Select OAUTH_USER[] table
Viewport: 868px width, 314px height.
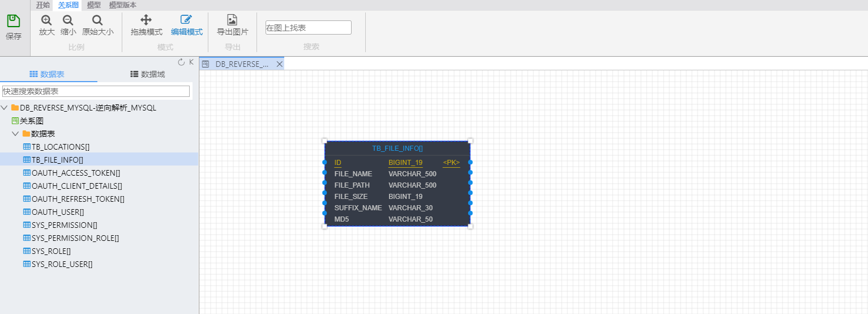(x=58, y=212)
